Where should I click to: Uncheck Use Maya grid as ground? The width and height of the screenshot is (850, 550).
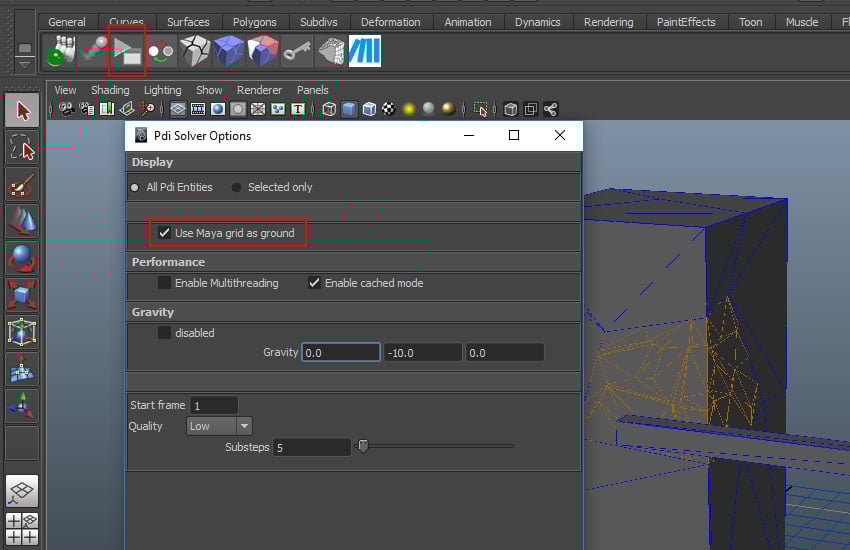click(x=165, y=233)
